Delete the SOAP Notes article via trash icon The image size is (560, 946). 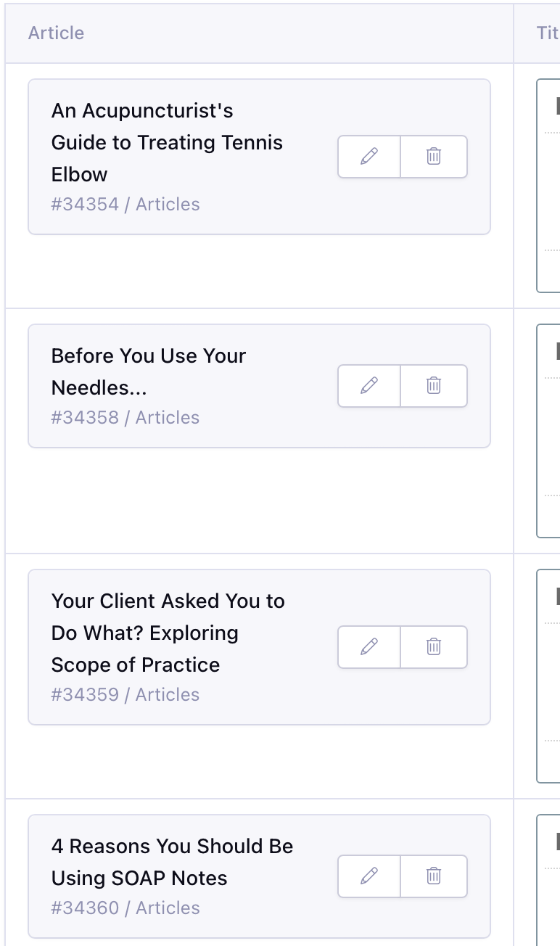pos(434,876)
